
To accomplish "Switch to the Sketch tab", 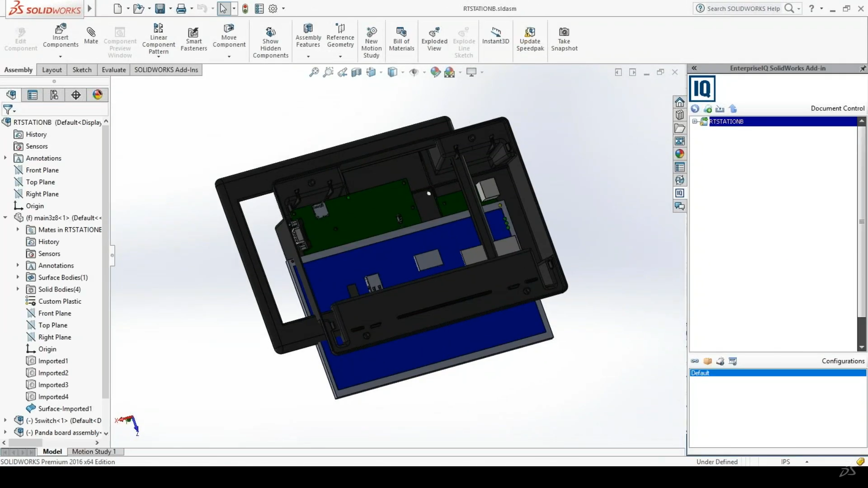I will tap(82, 70).
